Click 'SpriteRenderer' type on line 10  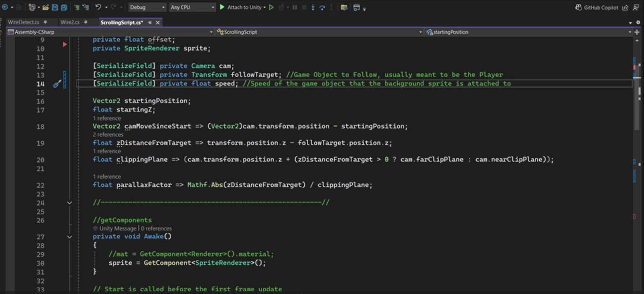pos(152,48)
